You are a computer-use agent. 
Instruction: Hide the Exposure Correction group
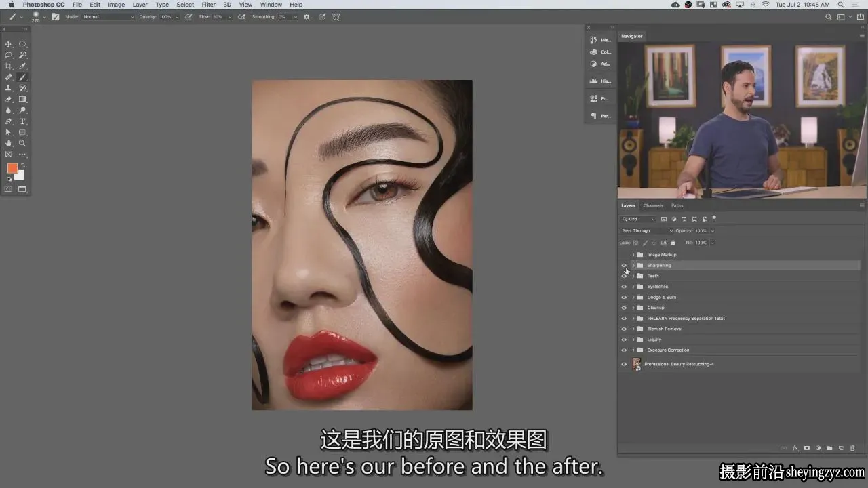tap(624, 350)
